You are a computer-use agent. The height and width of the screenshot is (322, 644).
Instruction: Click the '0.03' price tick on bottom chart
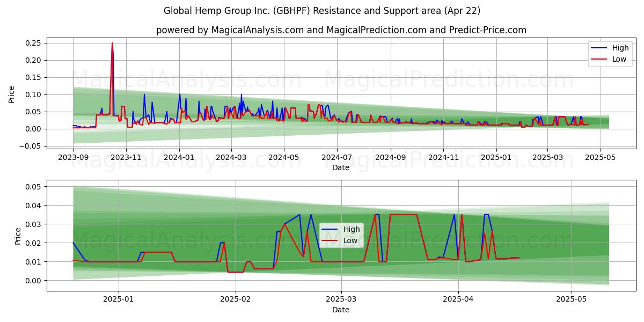34,224
